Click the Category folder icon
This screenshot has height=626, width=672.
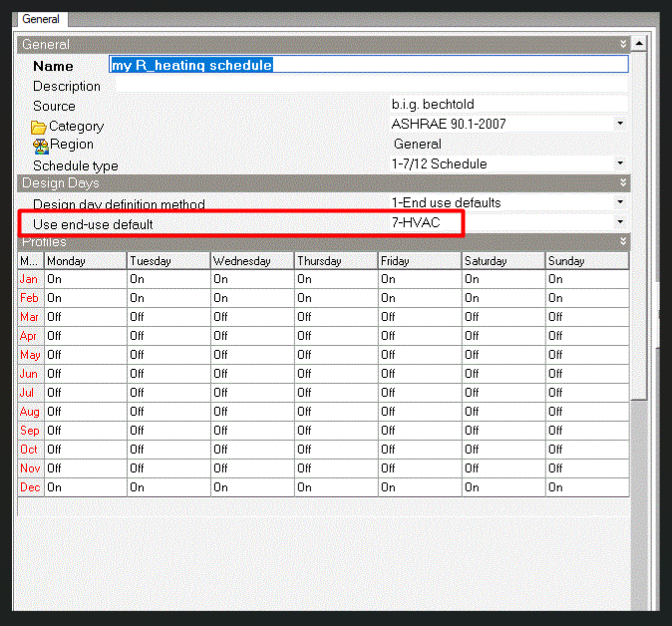pyautogui.click(x=39, y=128)
